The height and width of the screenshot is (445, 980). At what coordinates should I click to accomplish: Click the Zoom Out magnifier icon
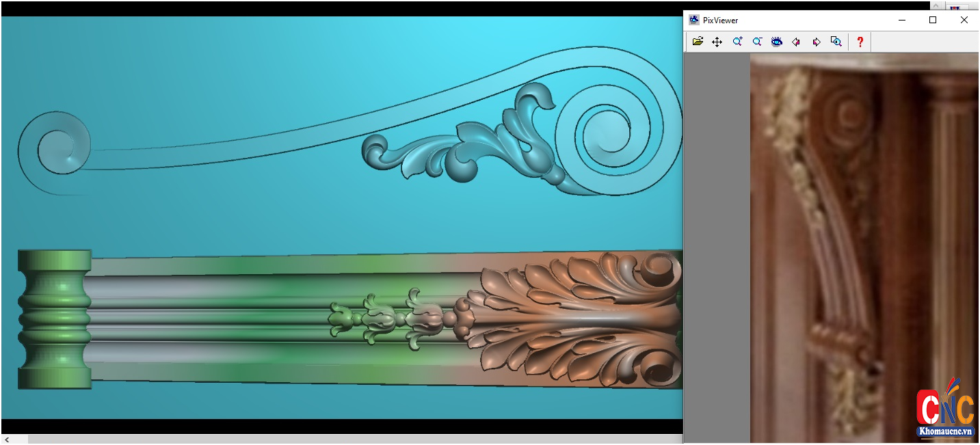tap(757, 42)
